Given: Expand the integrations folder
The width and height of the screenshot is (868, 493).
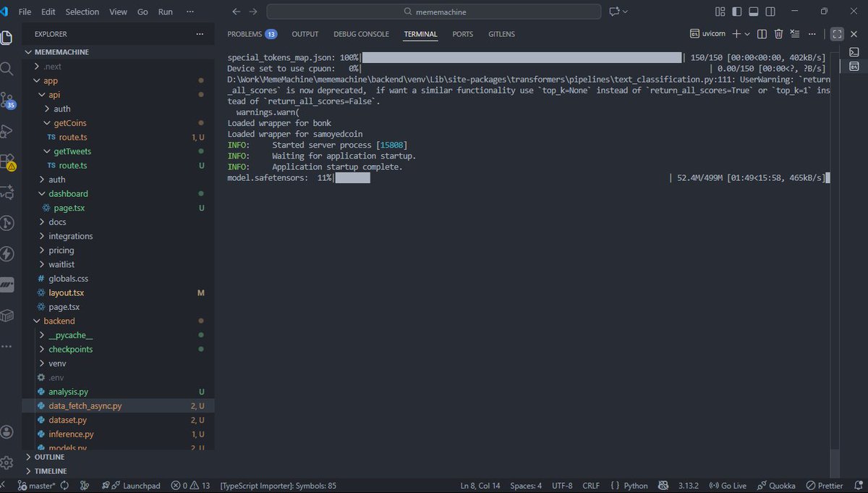Looking at the screenshot, I should 119,236.
